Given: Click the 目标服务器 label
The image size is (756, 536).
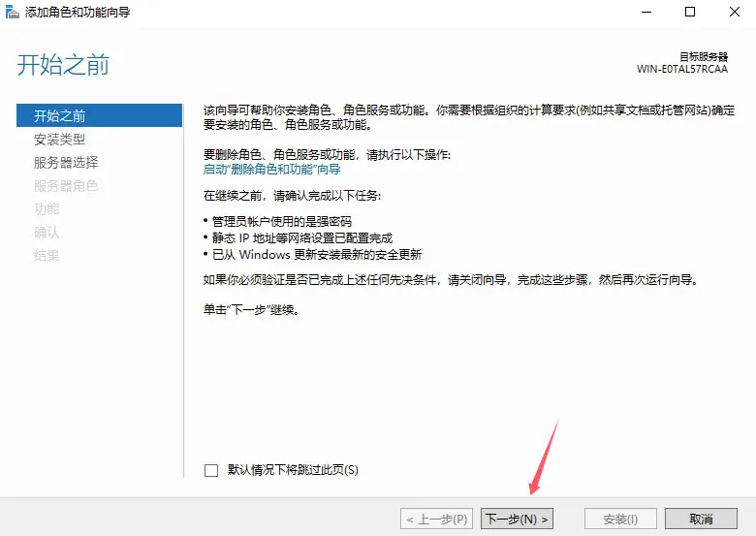Looking at the screenshot, I should click(704, 57).
